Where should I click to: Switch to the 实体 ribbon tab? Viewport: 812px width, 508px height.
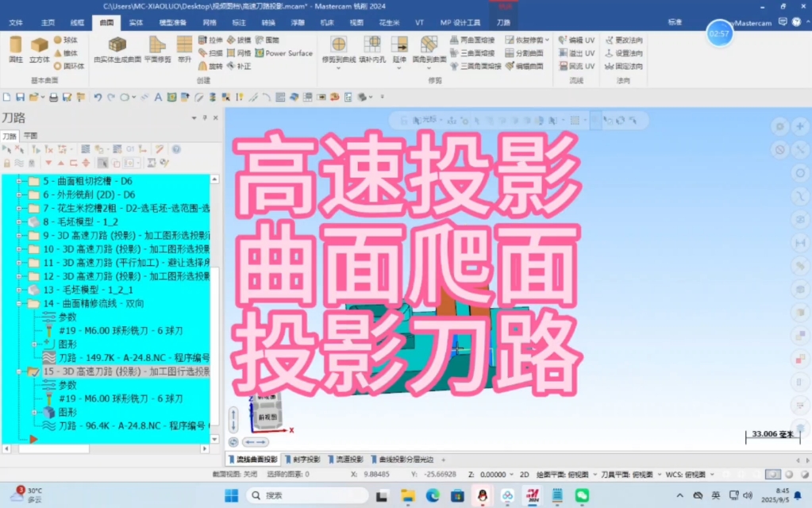[x=136, y=23]
